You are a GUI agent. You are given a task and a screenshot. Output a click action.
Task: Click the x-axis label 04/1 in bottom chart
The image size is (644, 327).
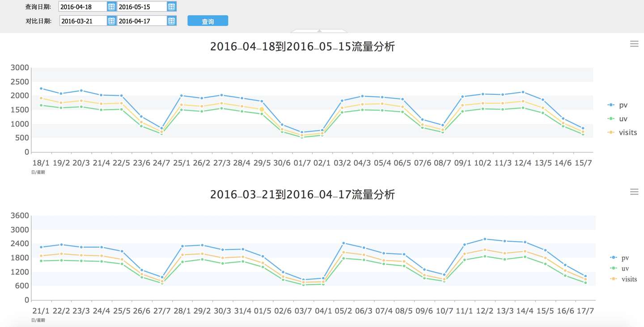pos(323,311)
